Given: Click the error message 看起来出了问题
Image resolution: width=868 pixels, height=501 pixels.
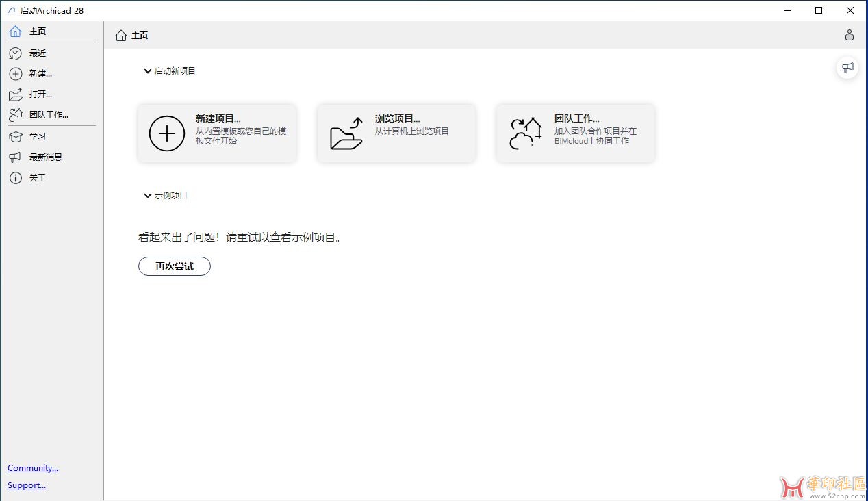Looking at the screenshot, I should point(240,237).
